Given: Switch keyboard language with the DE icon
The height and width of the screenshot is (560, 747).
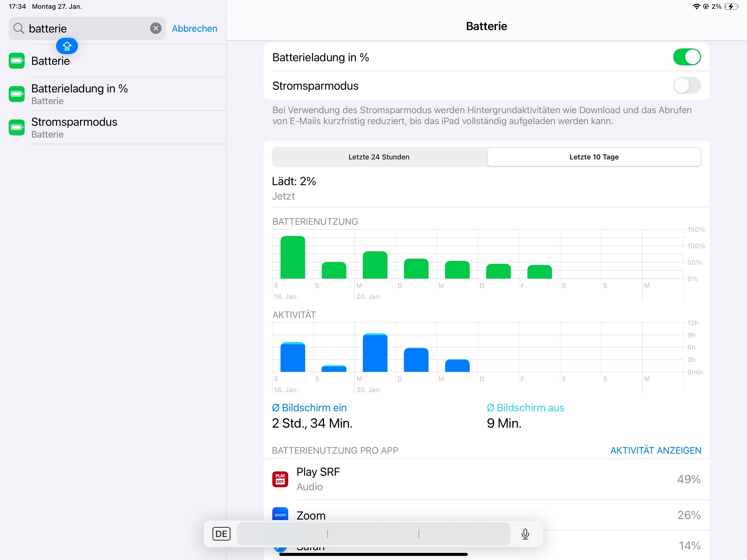Looking at the screenshot, I should click(x=221, y=534).
